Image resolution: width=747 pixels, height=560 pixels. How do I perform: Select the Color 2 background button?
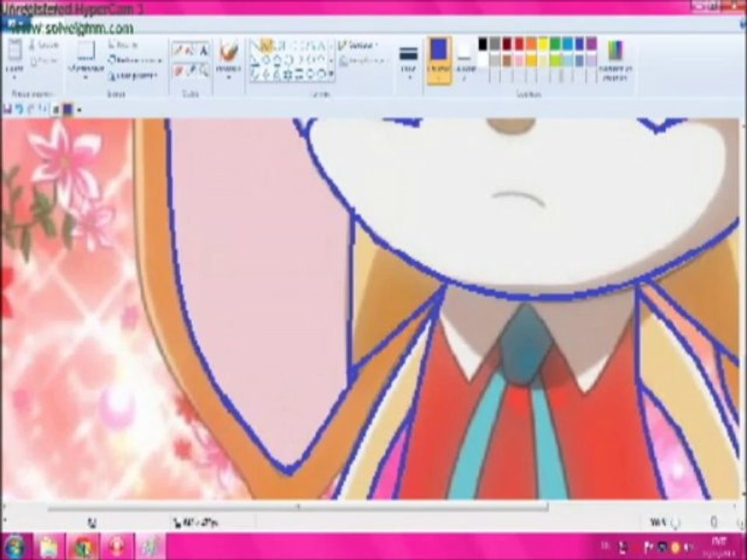click(465, 61)
